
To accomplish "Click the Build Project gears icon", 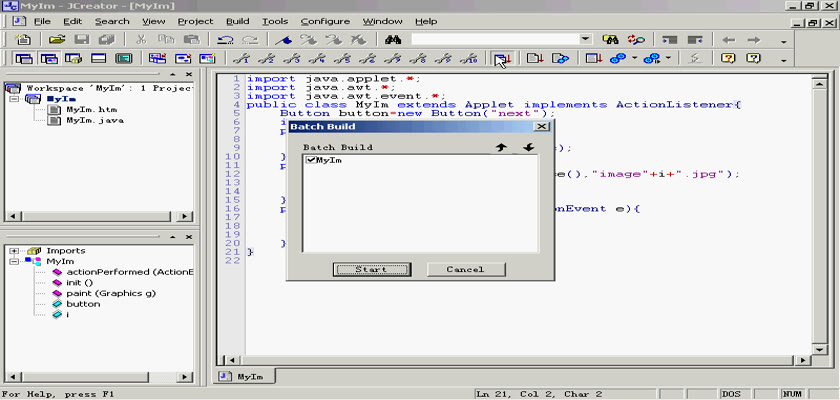I will point(618,58).
